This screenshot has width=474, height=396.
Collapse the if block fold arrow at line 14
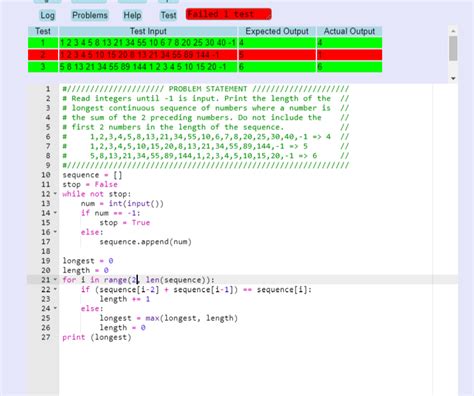55,213
